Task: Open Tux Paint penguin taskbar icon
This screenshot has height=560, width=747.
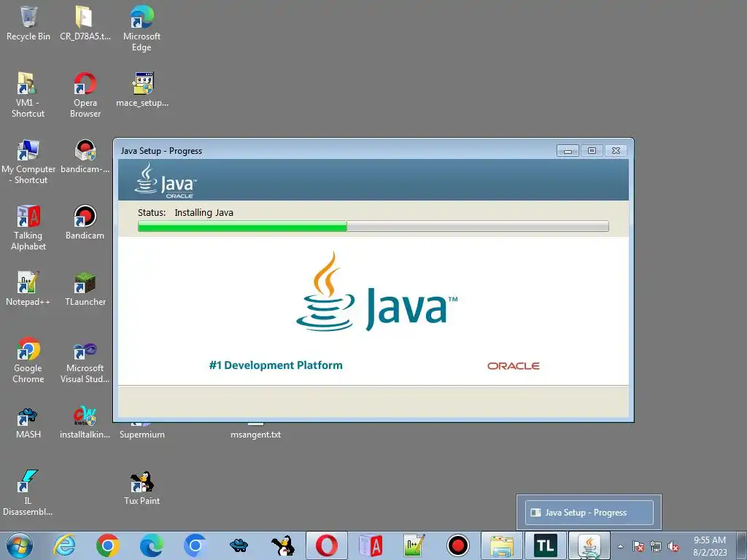Action: pos(283,545)
